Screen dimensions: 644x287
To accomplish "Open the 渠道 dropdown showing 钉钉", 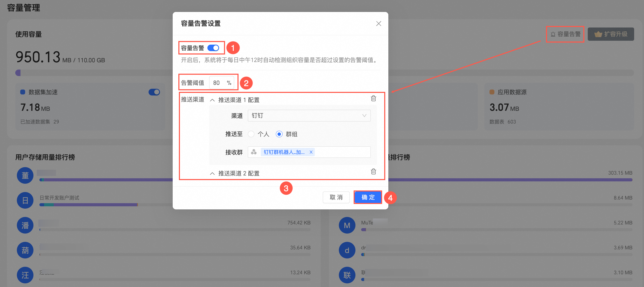I will point(309,115).
